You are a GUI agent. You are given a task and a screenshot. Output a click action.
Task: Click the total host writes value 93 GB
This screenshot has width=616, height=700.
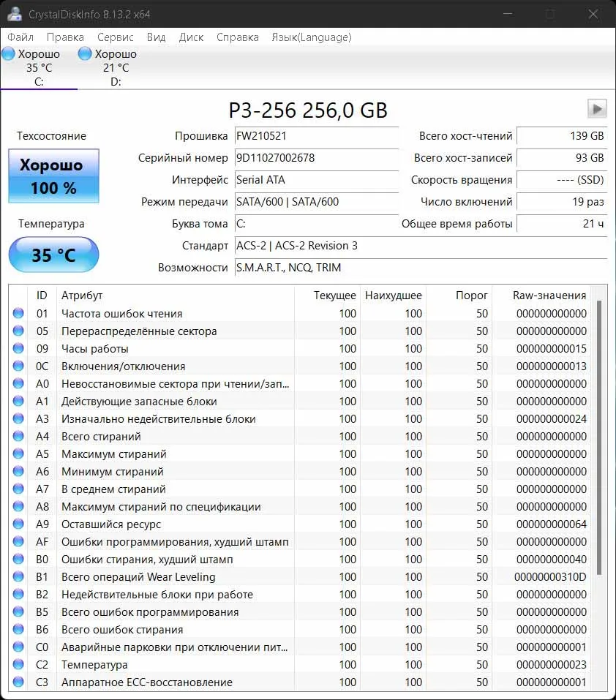(x=562, y=157)
